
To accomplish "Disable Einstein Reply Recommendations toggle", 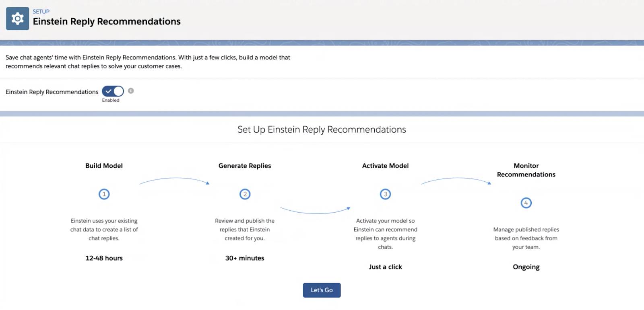I will point(113,91).
